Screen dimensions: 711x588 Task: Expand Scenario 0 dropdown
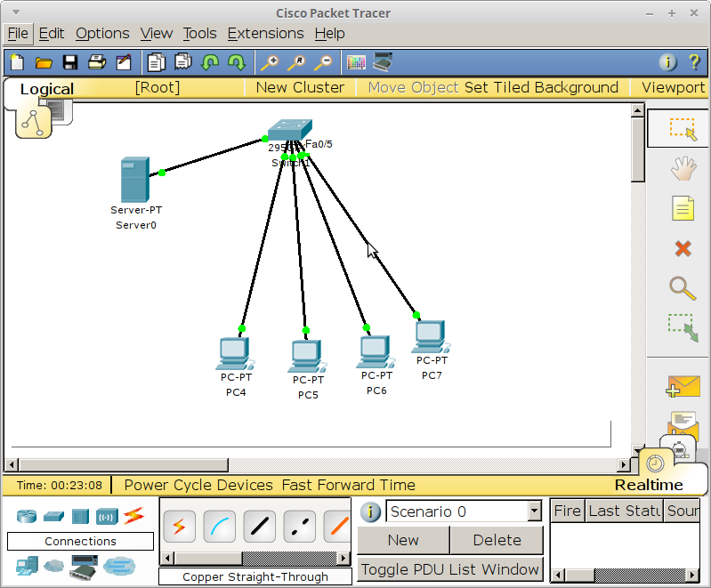pyautogui.click(x=535, y=511)
